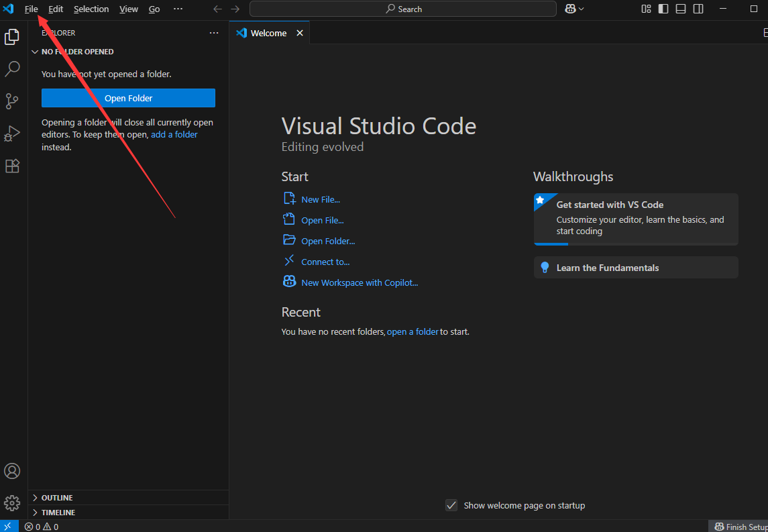Maximize the VS Code window
Screen dimensions: 768x532
click(754, 9)
